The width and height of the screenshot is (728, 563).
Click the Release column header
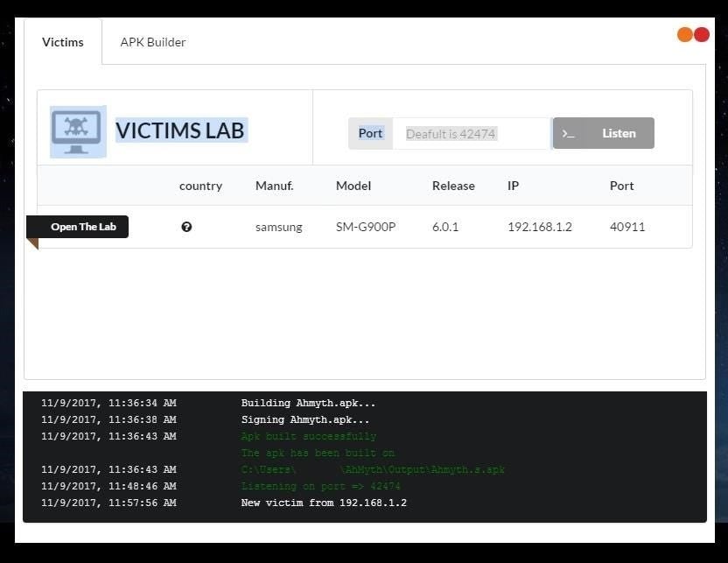(x=453, y=186)
